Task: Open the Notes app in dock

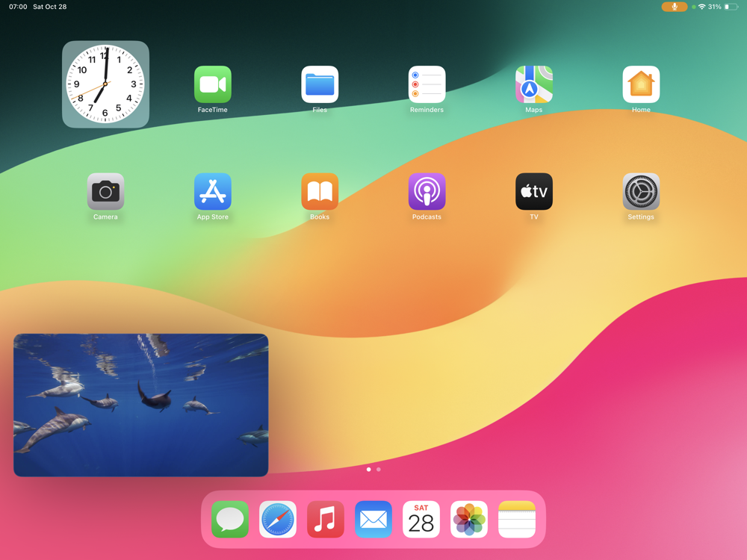Action: [517, 519]
